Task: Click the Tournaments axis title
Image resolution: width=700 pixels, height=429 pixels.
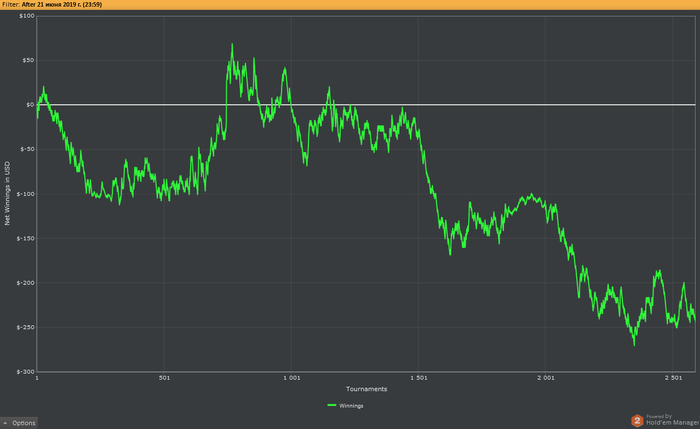Action: click(x=367, y=389)
